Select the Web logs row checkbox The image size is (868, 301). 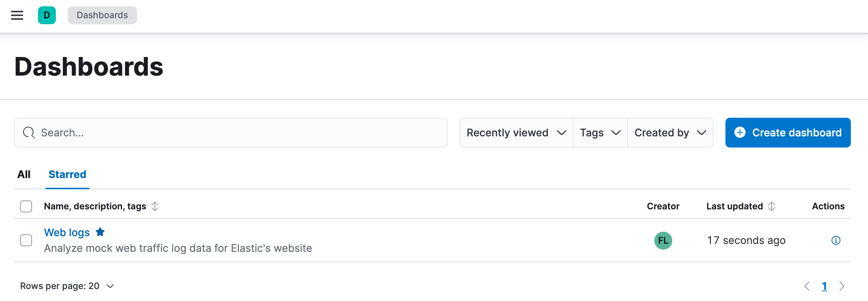[x=26, y=240]
